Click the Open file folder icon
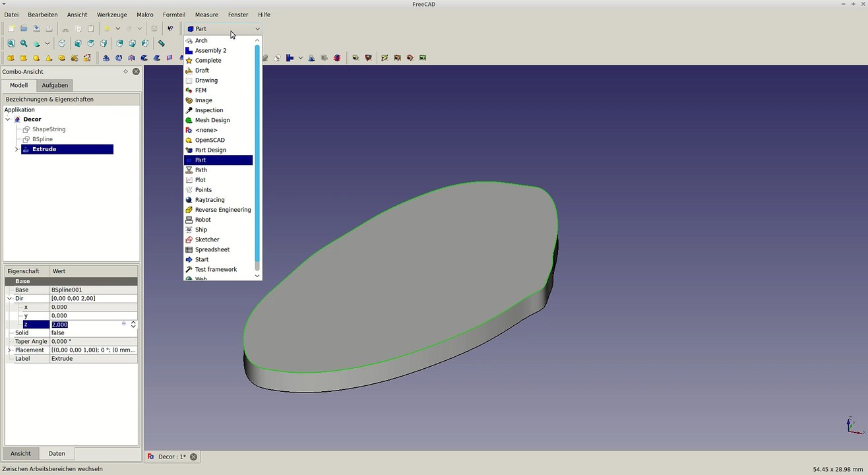This screenshot has height=475, width=868. click(x=24, y=28)
